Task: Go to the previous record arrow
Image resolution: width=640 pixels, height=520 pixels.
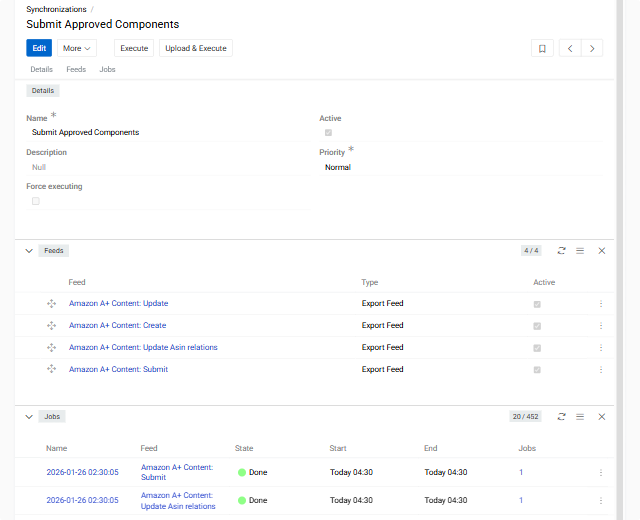Action: tap(570, 48)
